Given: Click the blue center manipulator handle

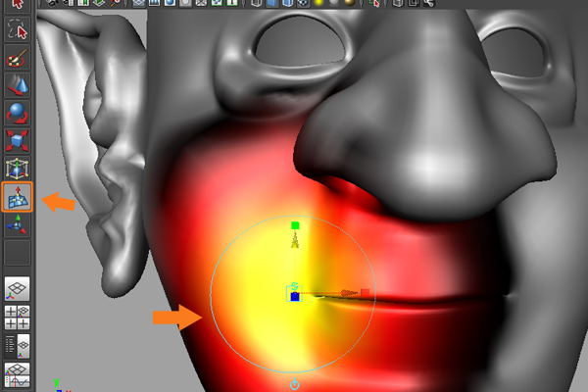Looking at the screenshot, I should coord(295,297).
